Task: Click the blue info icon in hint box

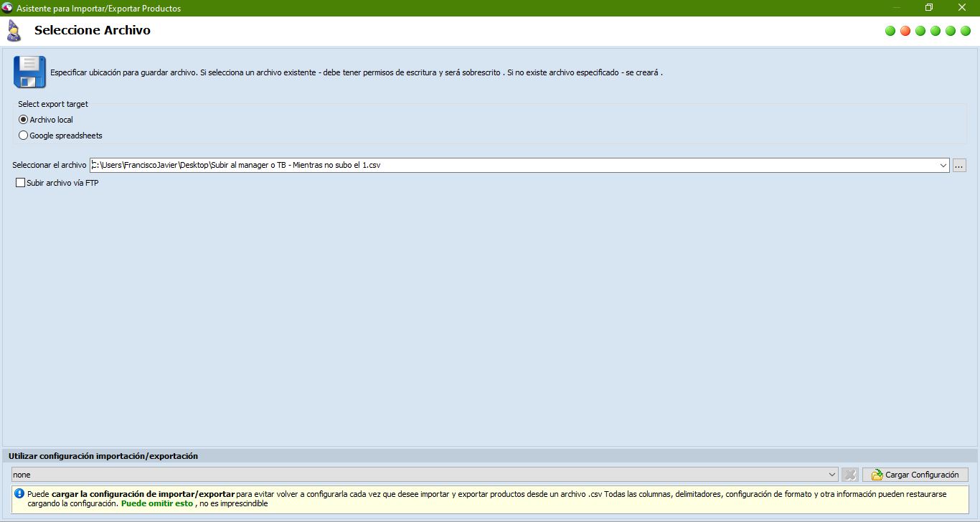Action: point(20,494)
